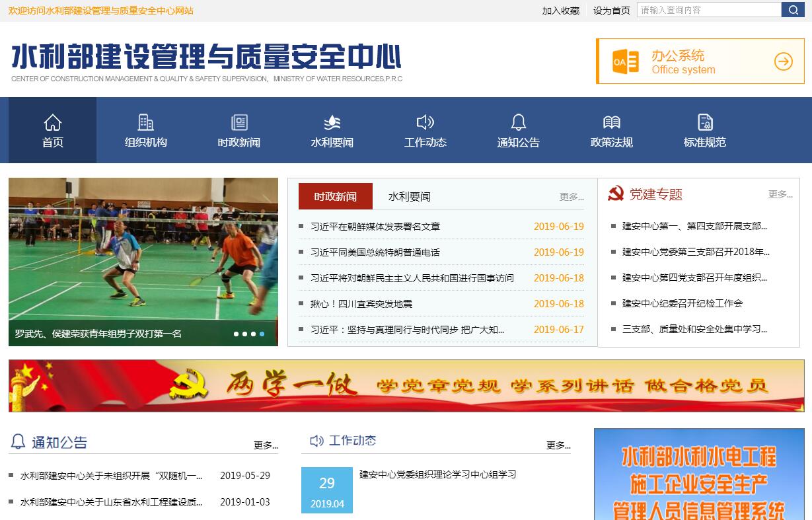812x520 pixels.
Task: Click the 两学一做 red banner
Action: tap(406, 386)
